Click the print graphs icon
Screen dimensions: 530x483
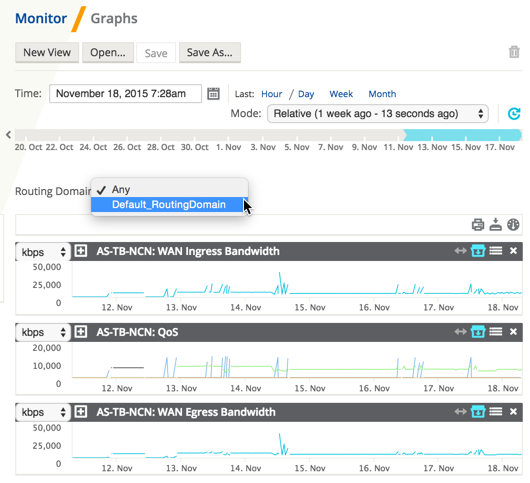click(x=478, y=224)
